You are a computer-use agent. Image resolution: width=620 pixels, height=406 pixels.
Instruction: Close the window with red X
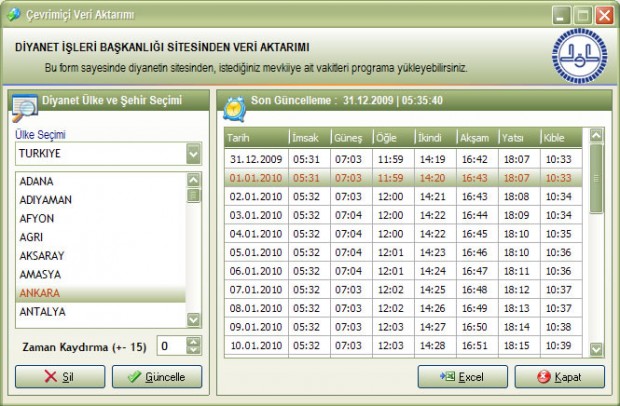[605, 16]
